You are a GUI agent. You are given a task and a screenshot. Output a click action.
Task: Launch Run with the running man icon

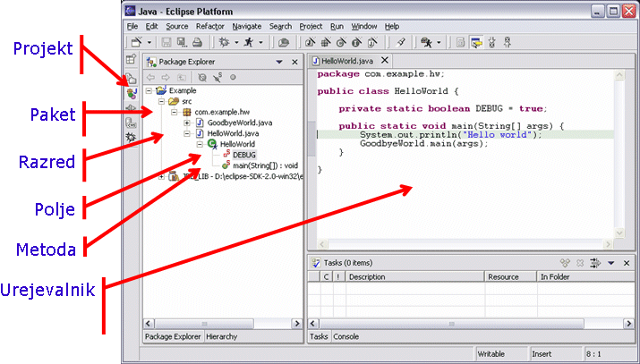(249, 42)
